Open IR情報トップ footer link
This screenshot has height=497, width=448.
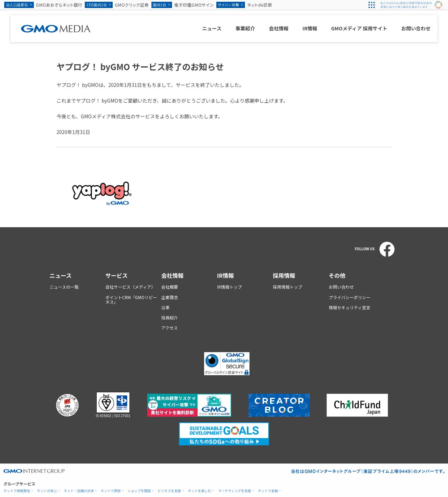230,287
